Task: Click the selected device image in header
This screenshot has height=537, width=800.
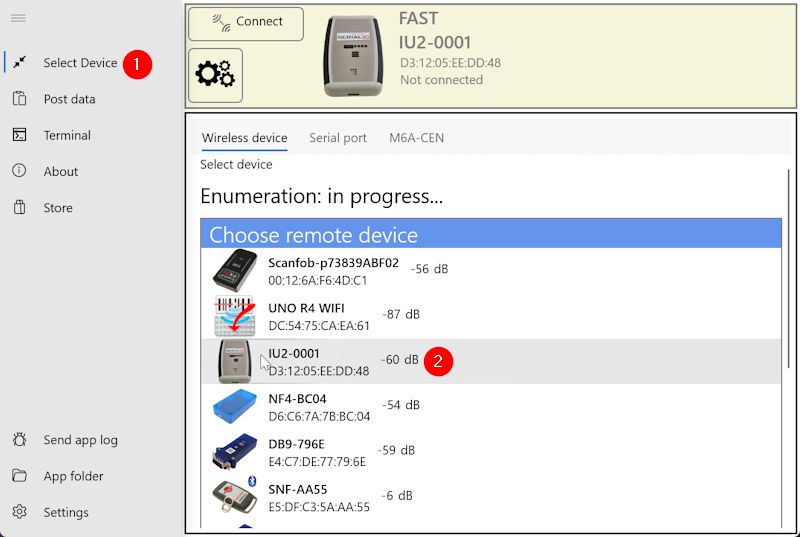Action: 353,56
